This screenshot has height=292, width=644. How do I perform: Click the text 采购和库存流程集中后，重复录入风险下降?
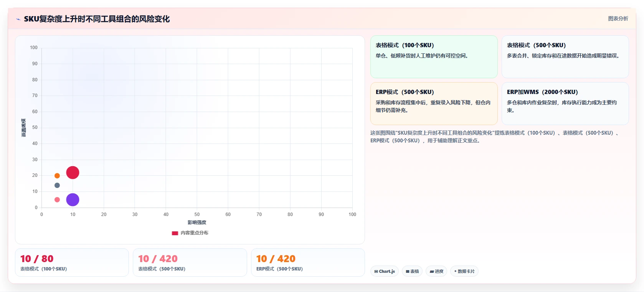[424, 102]
